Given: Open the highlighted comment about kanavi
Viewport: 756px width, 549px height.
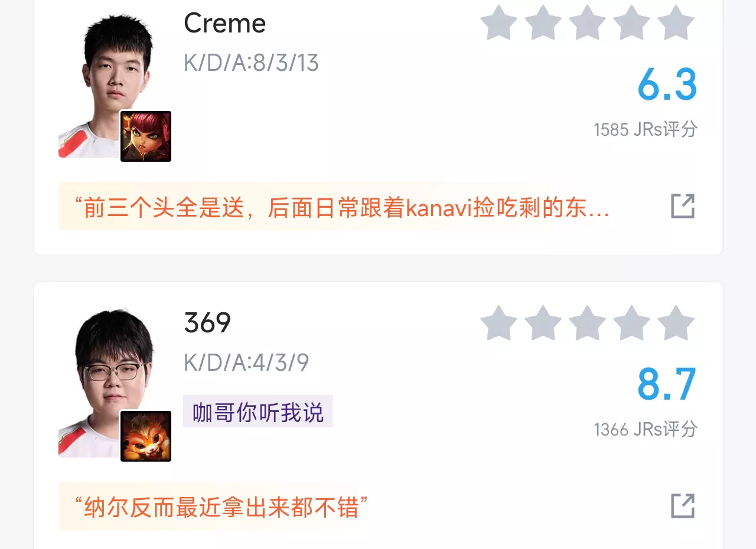Looking at the screenshot, I should tap(341, 207).
